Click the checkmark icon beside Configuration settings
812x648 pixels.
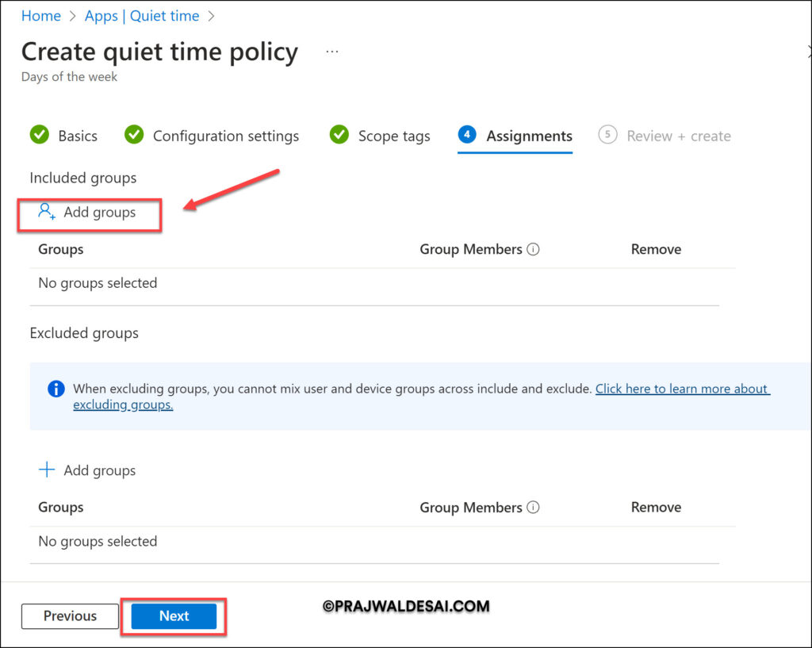[x=134, y=134]
